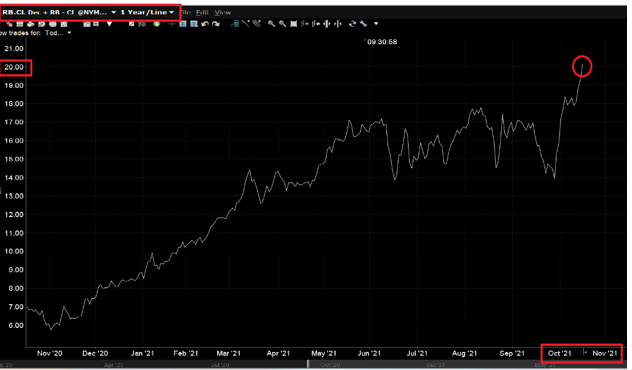Click the green dollar circle icon
This screenshot has height=370, width=632.
[x=156, y=24]
